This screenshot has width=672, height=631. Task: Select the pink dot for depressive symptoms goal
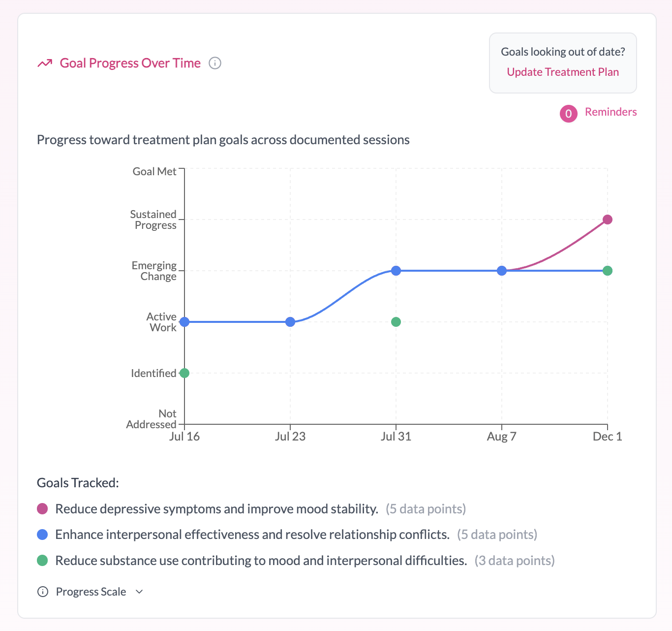(x=42, y=508)
